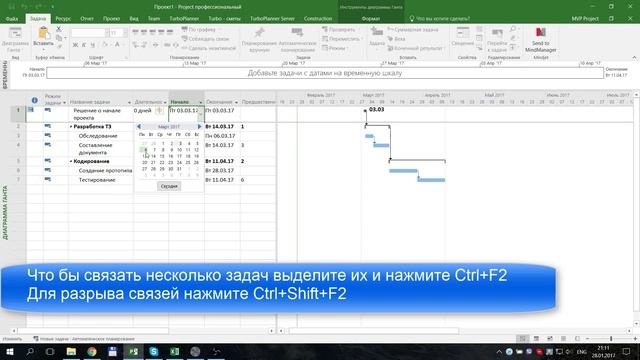Screen dimensions: 640x360
Task: Click Соблюдать связи button
Action: pos(205,39)
